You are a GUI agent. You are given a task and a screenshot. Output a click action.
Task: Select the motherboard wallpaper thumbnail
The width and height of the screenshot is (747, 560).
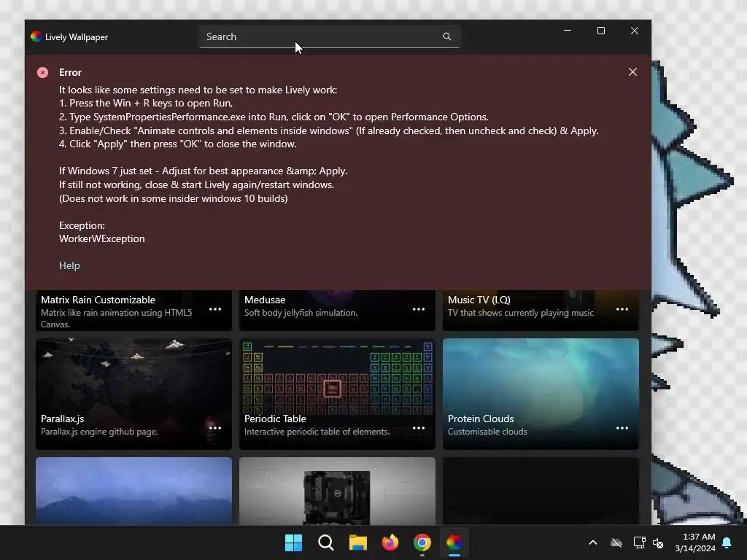[x=337, y=491]
